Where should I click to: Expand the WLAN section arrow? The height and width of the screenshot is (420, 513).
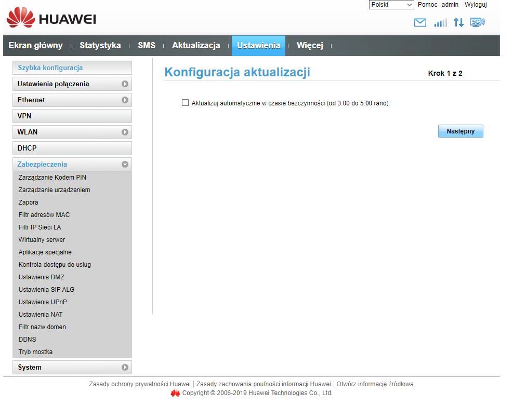click(125, 132)
